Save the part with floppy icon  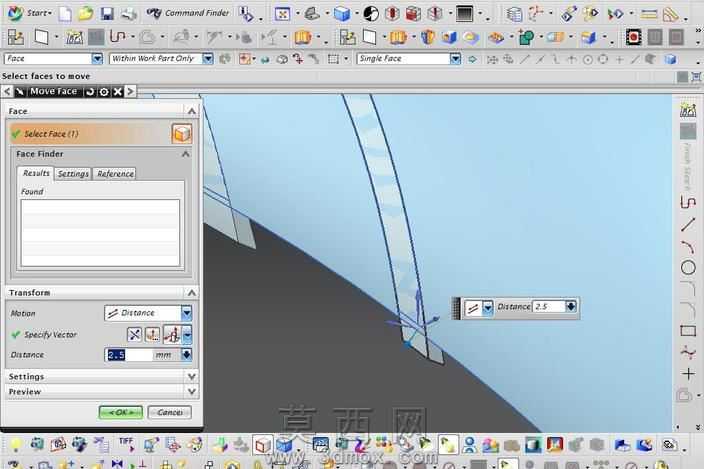point(107,14)
